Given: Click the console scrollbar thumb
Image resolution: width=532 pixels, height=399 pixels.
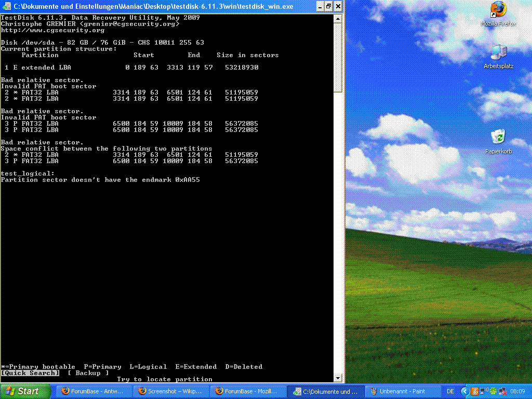Looking at the screenshot, I should 338,58.
